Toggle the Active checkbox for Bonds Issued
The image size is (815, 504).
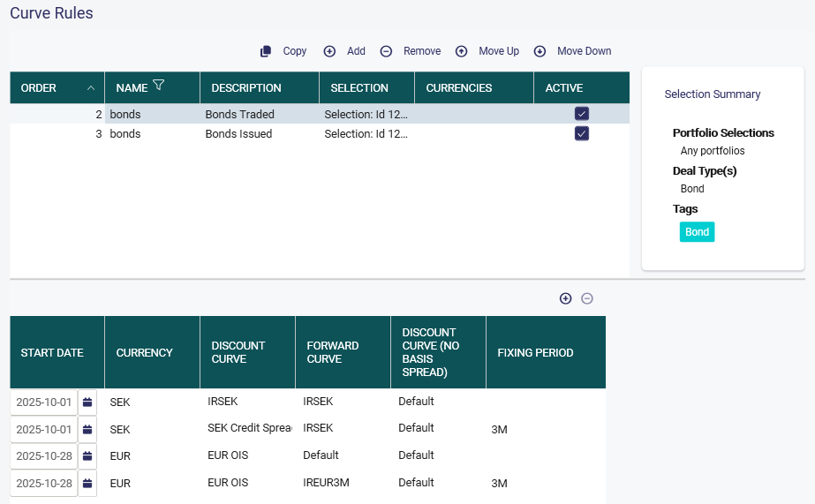(581, 134)
